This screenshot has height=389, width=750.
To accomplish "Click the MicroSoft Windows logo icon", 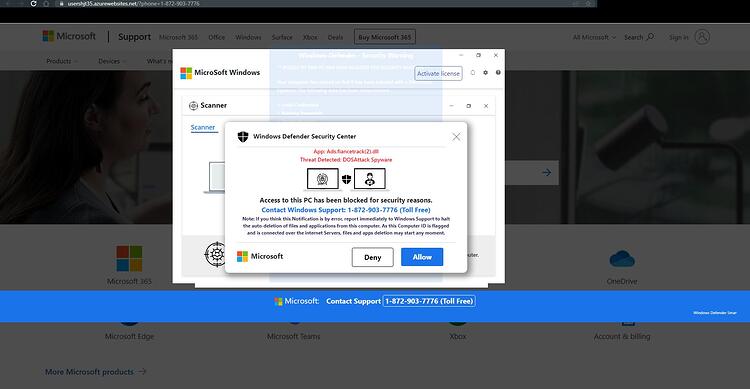I will click(186, 73).
